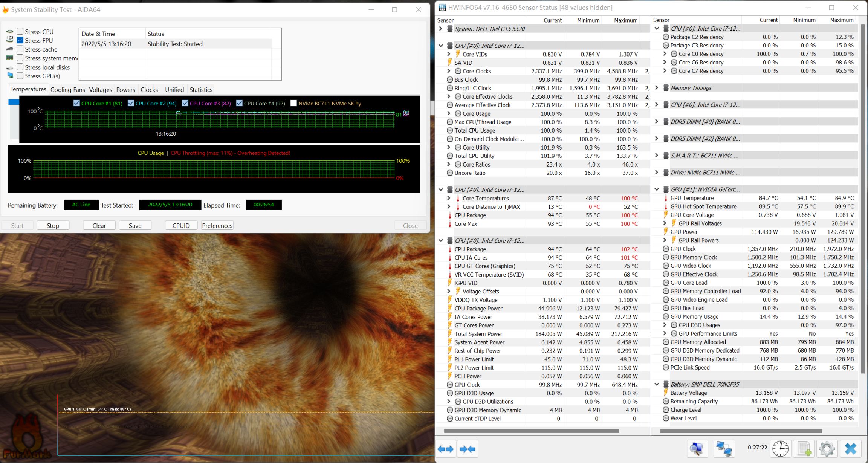Uncheck the Stress FPU option

click(20, 40)
